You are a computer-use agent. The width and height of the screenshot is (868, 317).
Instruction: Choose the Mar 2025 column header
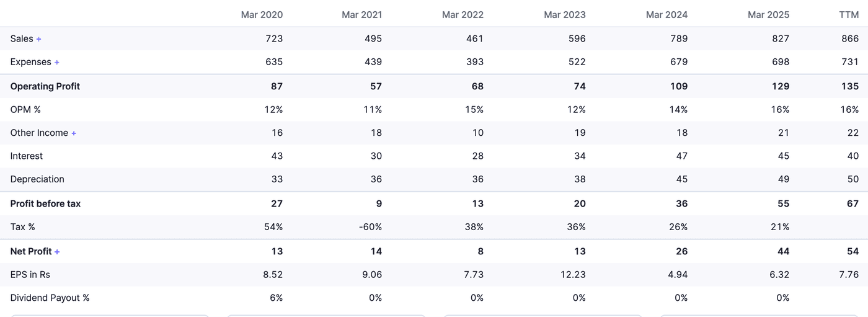(x=768, y=15)
